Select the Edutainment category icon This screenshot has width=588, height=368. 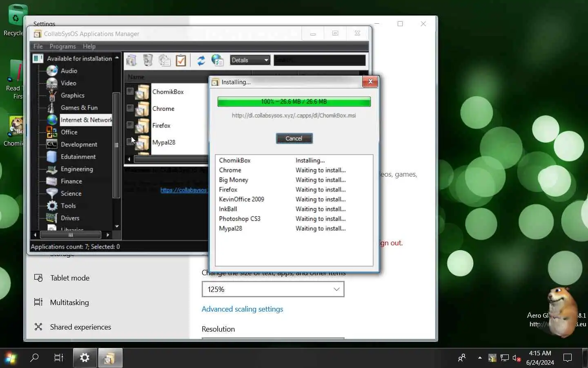coord(52,157)
